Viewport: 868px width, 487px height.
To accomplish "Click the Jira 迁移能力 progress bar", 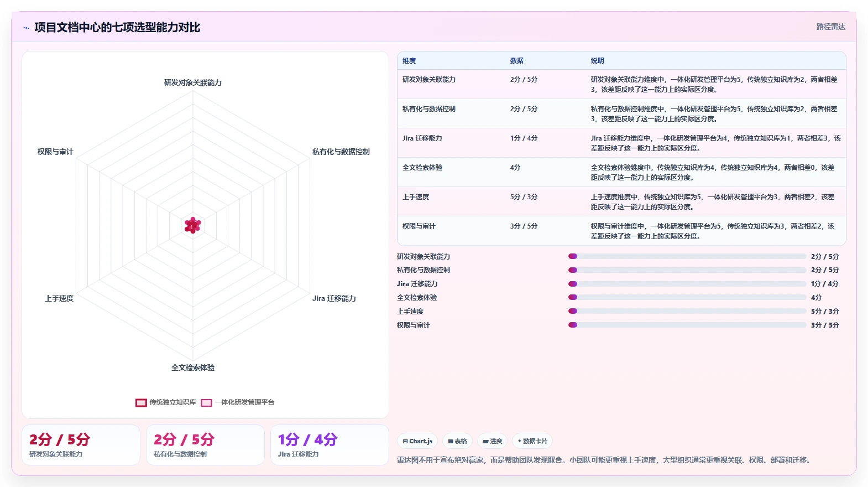I will pyautogui.click(x=687, y=284).
